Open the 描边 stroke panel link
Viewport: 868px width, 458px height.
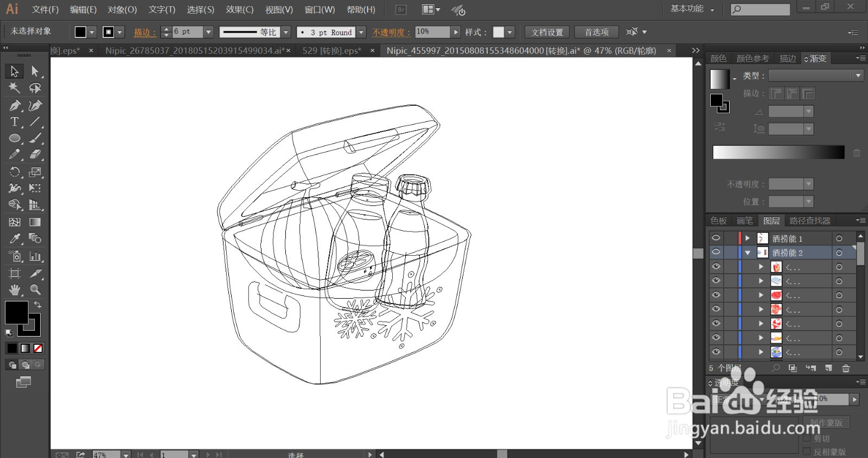tap(145, 33)
